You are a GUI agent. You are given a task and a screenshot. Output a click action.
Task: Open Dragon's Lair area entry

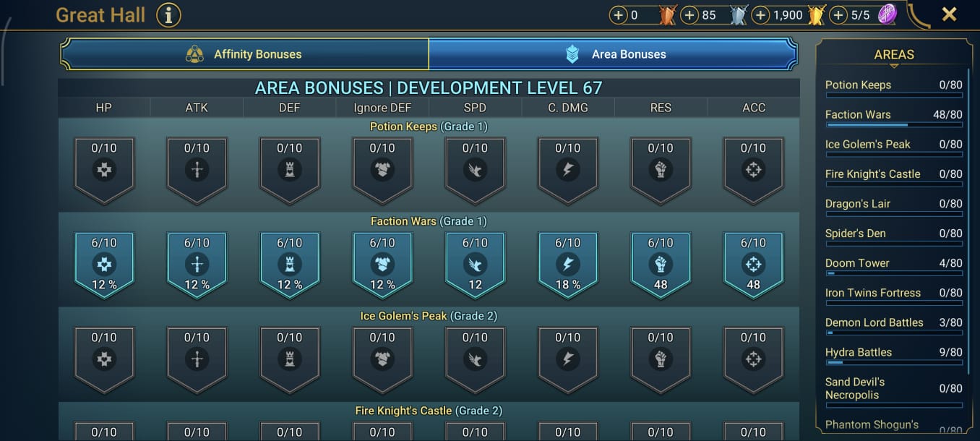[894, 205]
